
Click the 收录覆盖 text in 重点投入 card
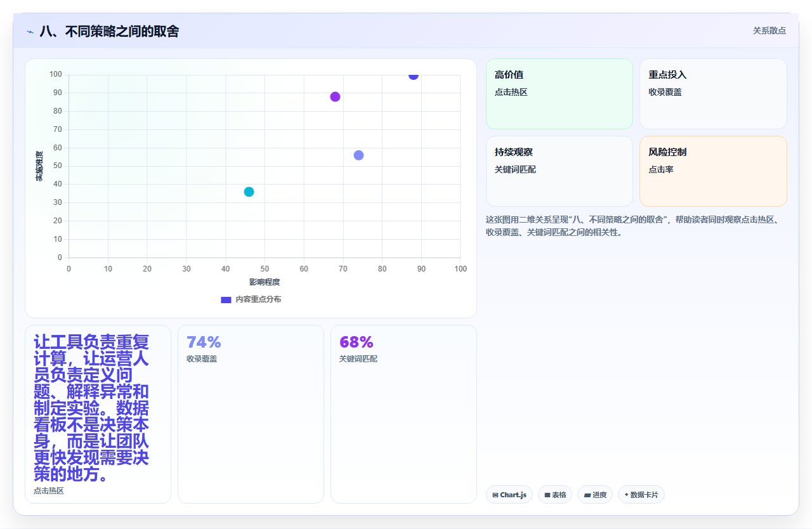coord(665,92)
